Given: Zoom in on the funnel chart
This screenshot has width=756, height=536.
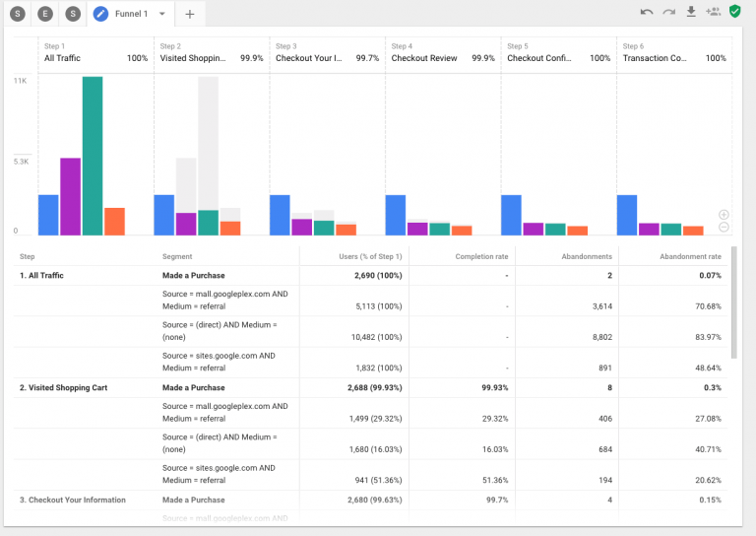Looking at the screenshot, I should (x=724, y=214).
